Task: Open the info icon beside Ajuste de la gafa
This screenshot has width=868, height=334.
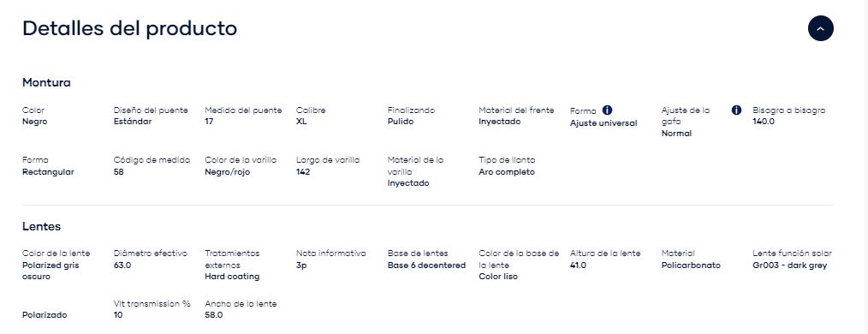Action: (x=736, y=110)
